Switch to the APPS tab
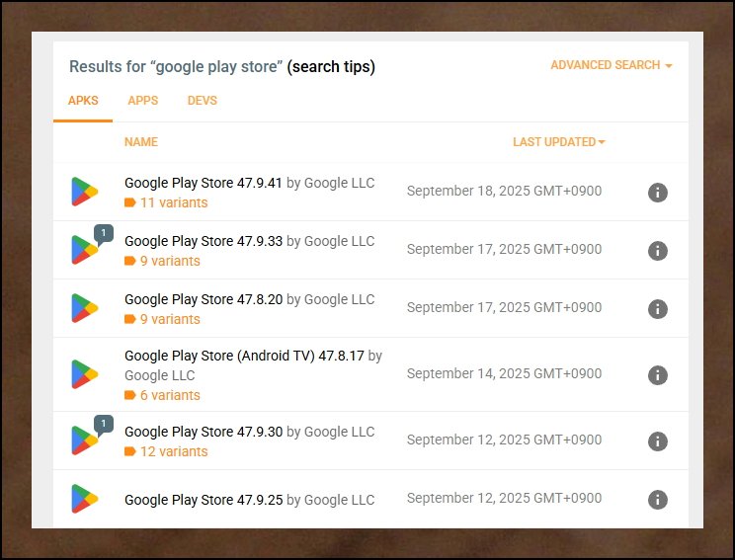This screenshot has height=560, width=735. coord(143,101)
